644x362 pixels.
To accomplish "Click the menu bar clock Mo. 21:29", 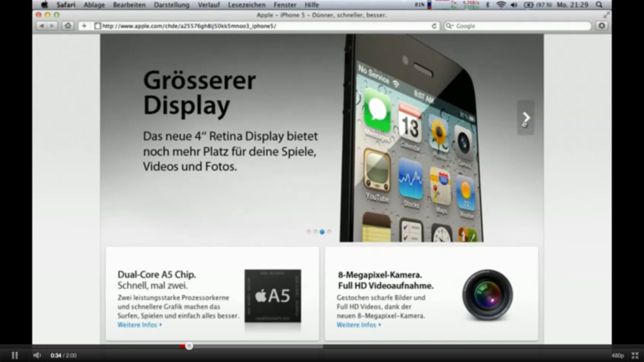I will [572, 5].
